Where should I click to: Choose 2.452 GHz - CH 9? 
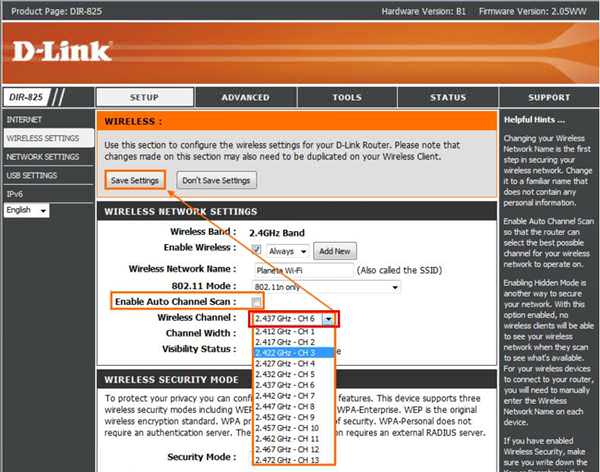coord(294,417)
